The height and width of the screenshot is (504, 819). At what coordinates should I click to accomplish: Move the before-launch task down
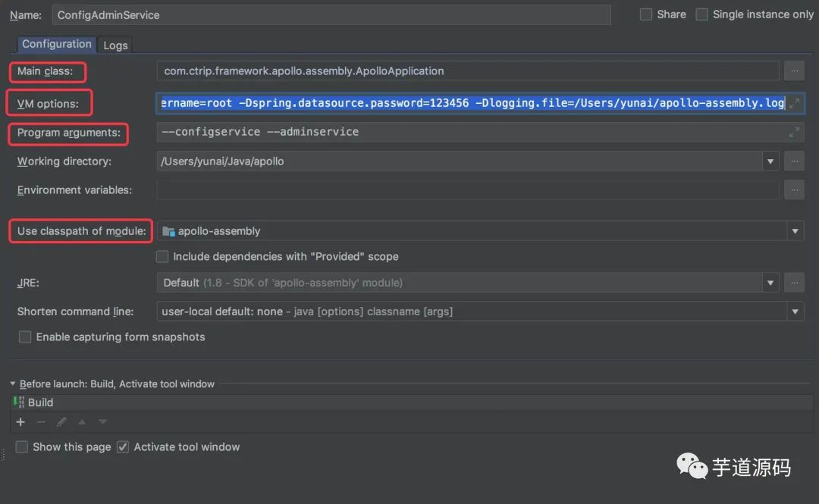[x=102, y=422]
